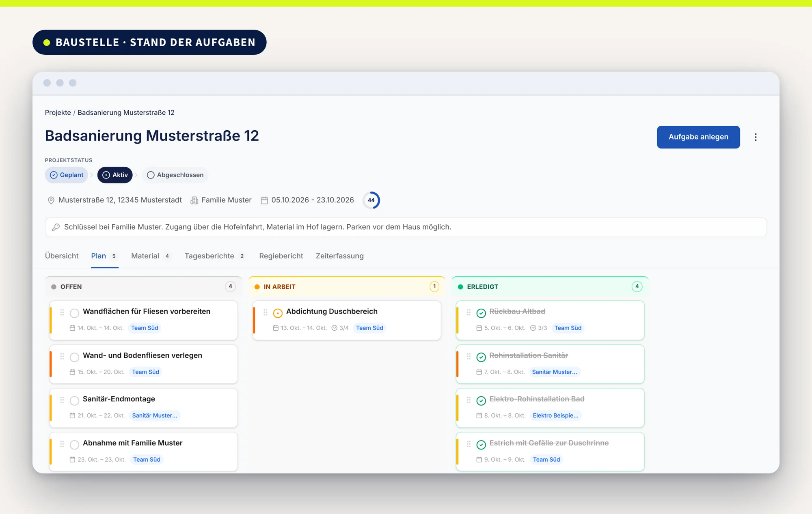The width and height of the screenshot is (812, 514).
Task: Click Elektro Beispie... tag on Elektro-Rohinstallation Bad
Action: tap(555, 415)
